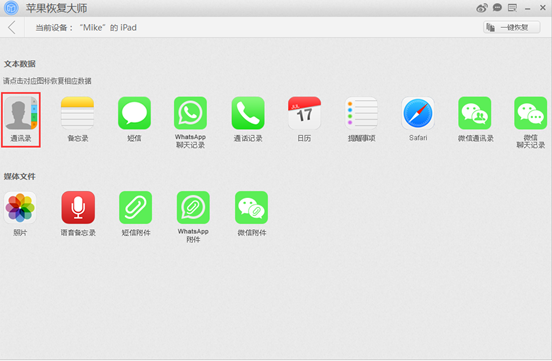Select the 短信 messages icon

point(134,113)
